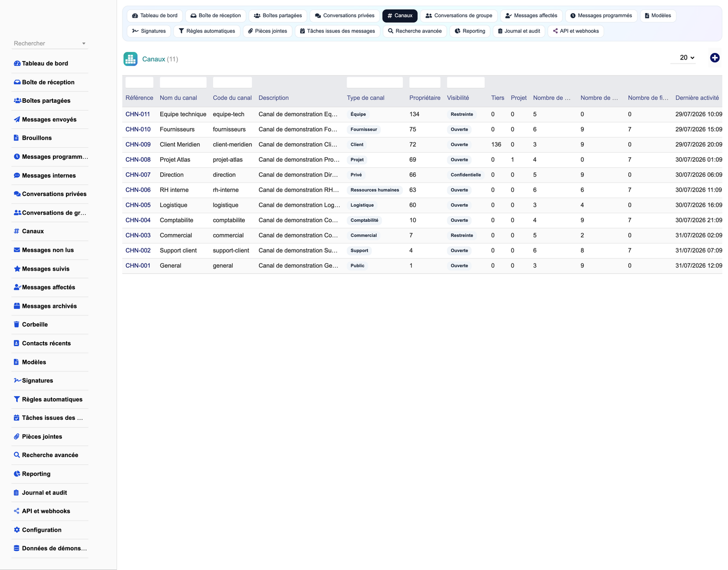Sort by Dernière activité column header
The image size is (728, 570).
click(x=697, y=98)
